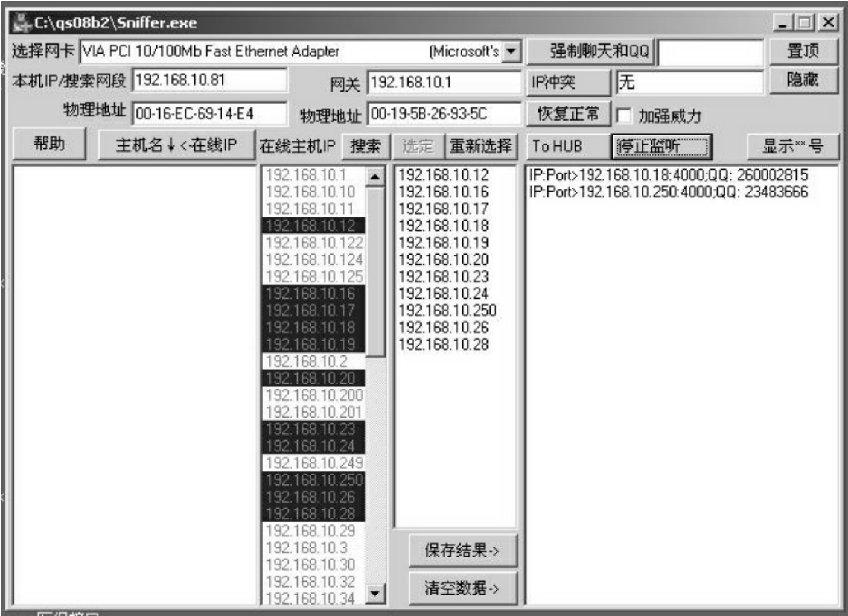Screen dimensions: 848x616
Task: Focus the 网关 gateway field 192.168.10.1
Action: (x=444, y=83)
